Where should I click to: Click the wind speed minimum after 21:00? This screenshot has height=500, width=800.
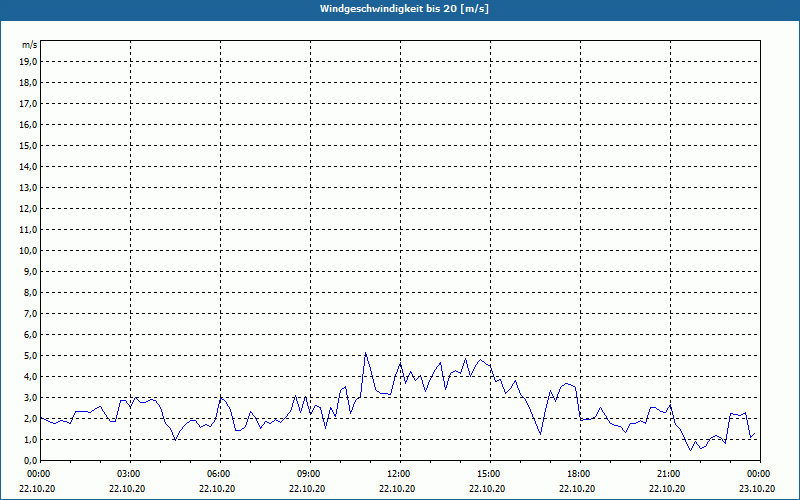pos(690,450)
